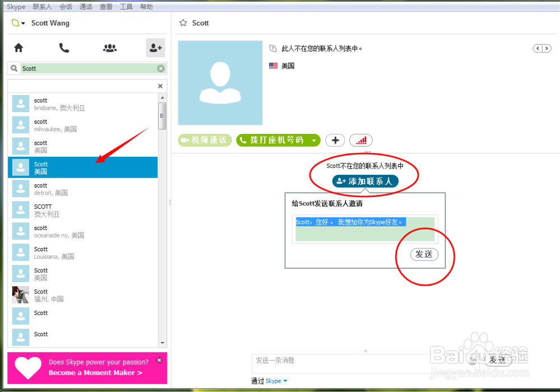Click 发送 in the contact invitation popup
The height and width of the screenshot is (392, 560).
424,254
